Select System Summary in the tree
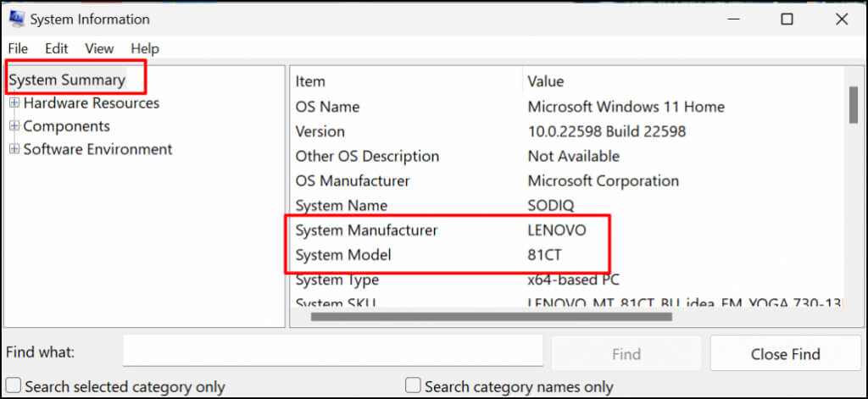The height and width of the screenshot is (399, 868). pos(67,80)
